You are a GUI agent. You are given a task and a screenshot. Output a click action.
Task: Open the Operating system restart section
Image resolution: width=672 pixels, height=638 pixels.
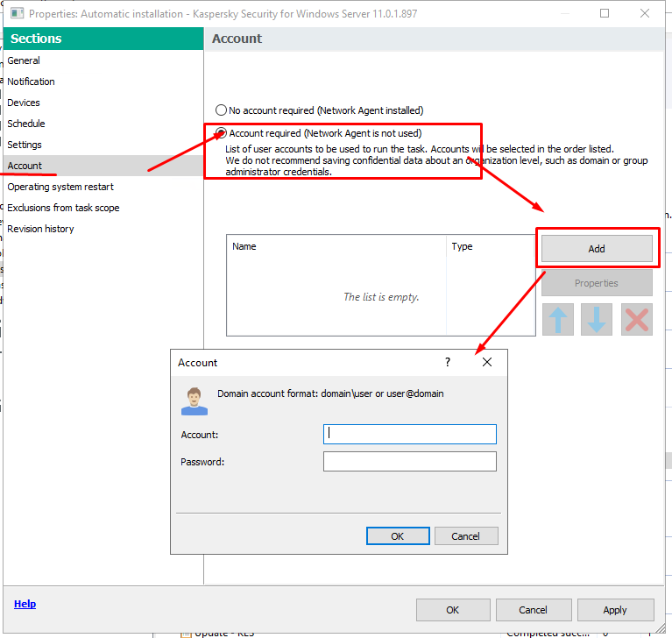pos(103,187)
